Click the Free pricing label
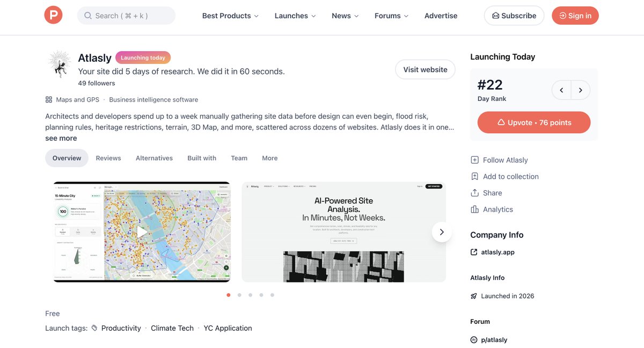The width and height of the screenshot is (644, 348). point(53,314)
